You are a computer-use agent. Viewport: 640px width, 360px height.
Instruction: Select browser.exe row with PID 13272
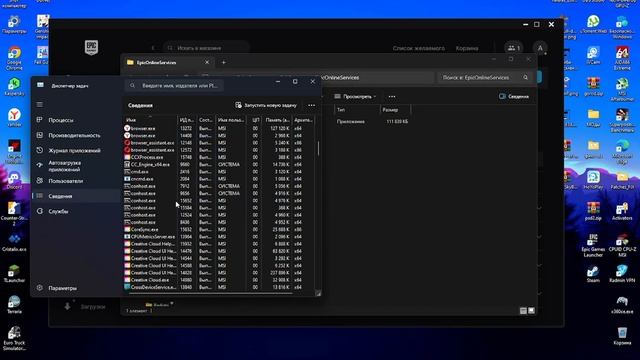coord(219,128)
